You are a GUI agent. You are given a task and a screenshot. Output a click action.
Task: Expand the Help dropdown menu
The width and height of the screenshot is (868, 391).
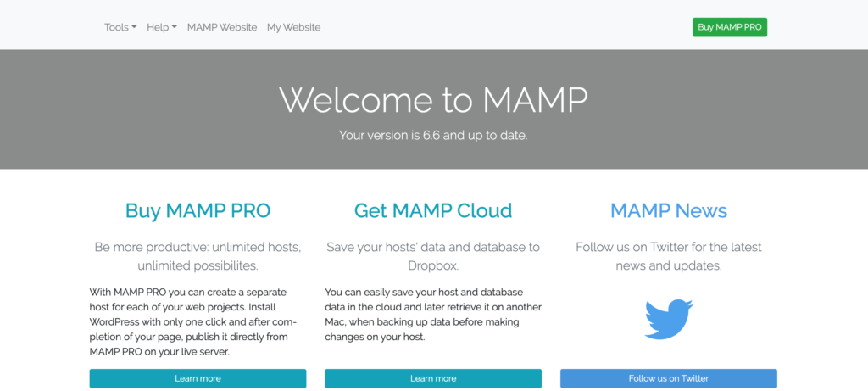coord(161,27)
